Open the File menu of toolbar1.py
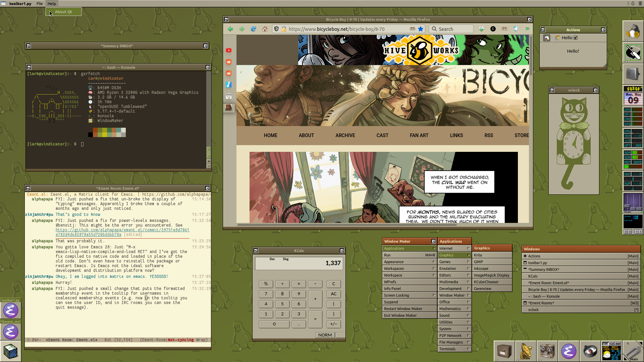The width and height of the screenshot is (644, 362). 40,4
